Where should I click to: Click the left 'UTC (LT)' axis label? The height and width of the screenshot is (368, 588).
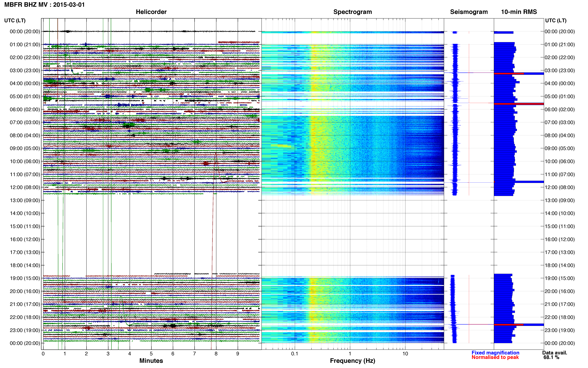tap(15, 20)
